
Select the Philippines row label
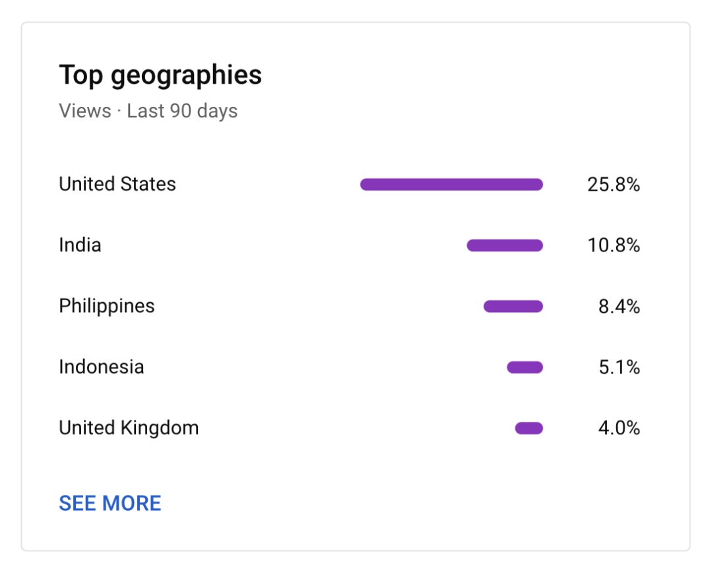(x=107, y=307)
